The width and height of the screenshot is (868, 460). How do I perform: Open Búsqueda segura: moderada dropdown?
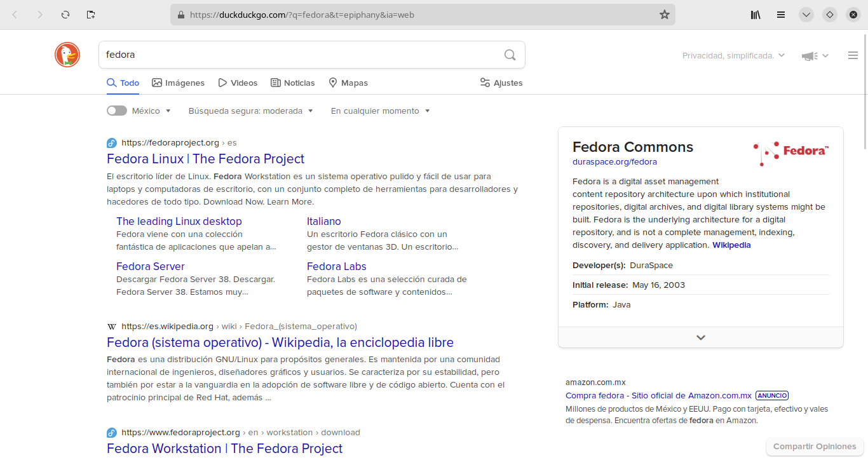click(x=251, y=111)
